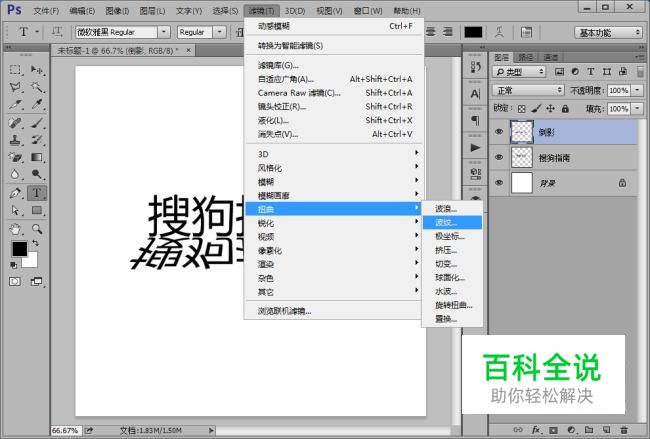
Task: Toggle lock all padlock icon
Action: pos(565,109)
